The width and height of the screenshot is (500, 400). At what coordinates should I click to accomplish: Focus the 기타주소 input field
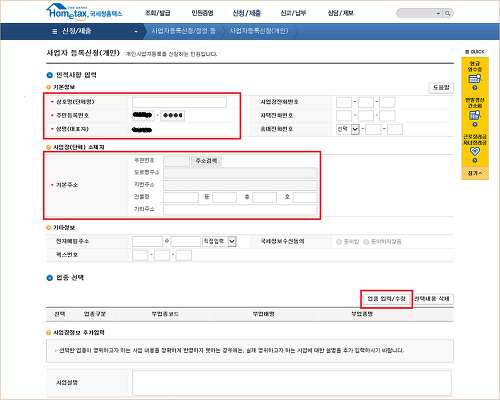(240, 209)
